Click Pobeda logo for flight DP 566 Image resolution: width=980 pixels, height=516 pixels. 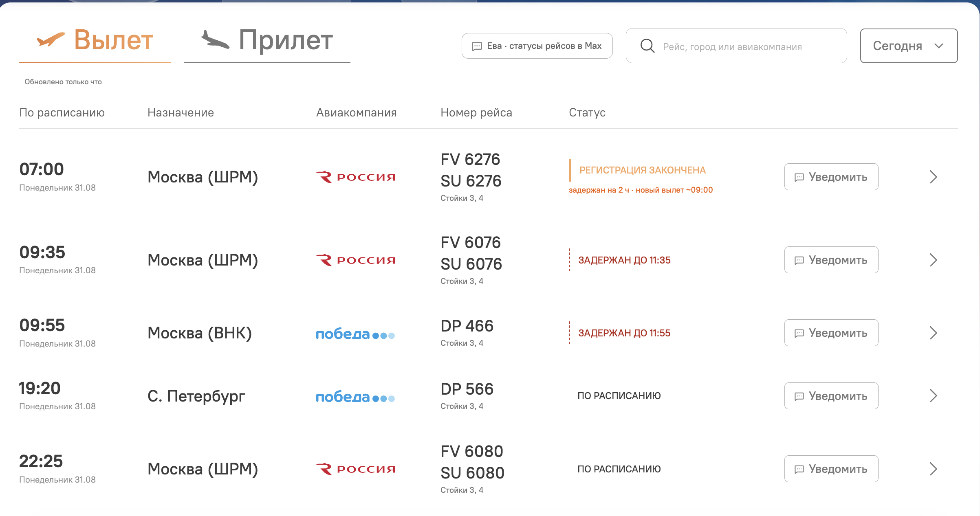[355, 397]
